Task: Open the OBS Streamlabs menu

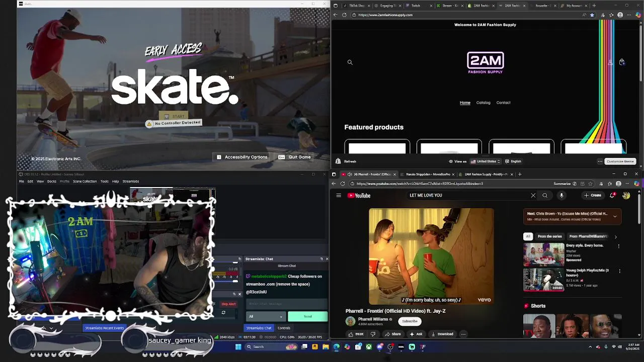Action: coord(131,181)
